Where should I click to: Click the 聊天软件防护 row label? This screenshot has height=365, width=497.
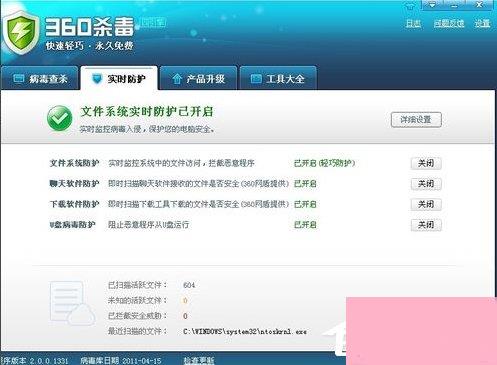tap(74, 184)
